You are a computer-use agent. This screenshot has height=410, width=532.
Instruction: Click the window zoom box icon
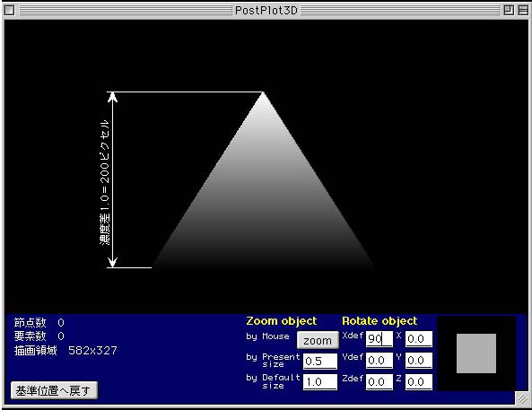point(509,10)
